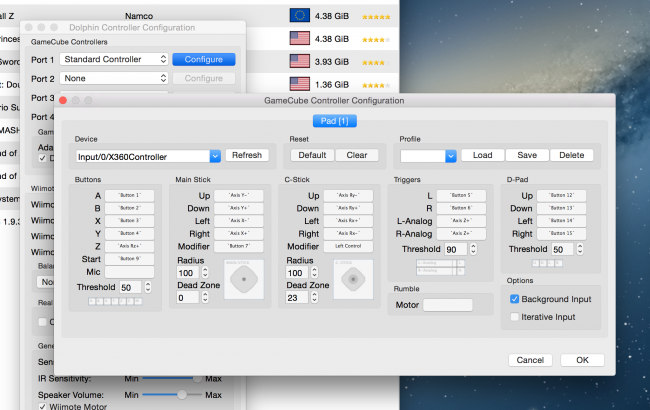Click the C-Stick Dead Zone stepper
The image size is (650, 410).
coord(314,297)
